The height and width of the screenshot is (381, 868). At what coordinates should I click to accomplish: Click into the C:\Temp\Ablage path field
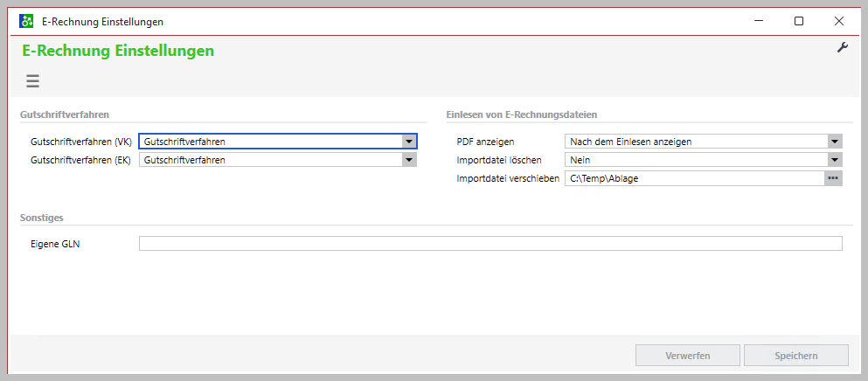click(694, 178)
